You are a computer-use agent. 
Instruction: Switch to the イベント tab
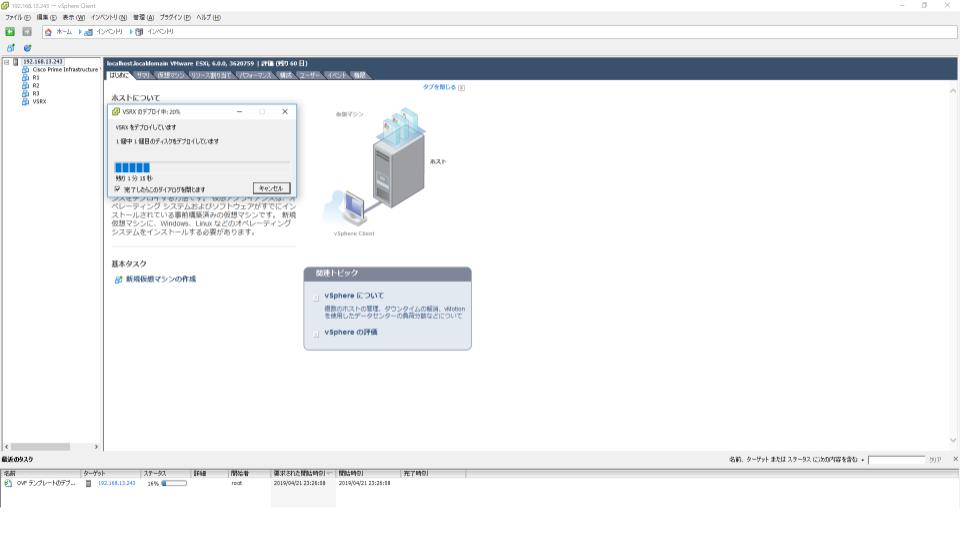337,75
